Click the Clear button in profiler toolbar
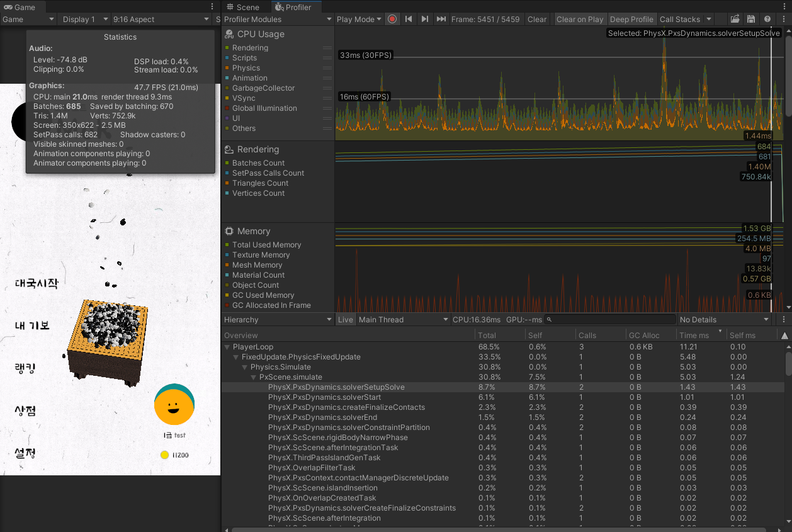The width and height of the screenshot is (792, 532). pos(537,19)
